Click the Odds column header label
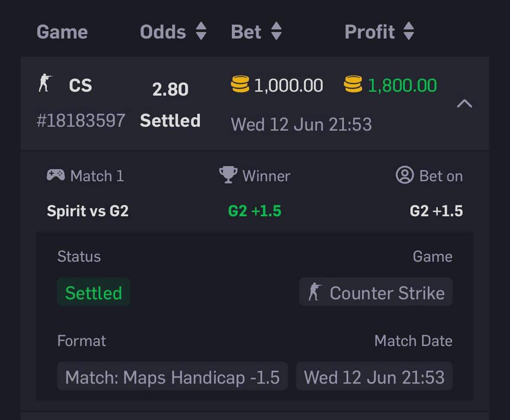Viewport: 510px width, 420px height. pyautogui.click(x=163, y=32)
